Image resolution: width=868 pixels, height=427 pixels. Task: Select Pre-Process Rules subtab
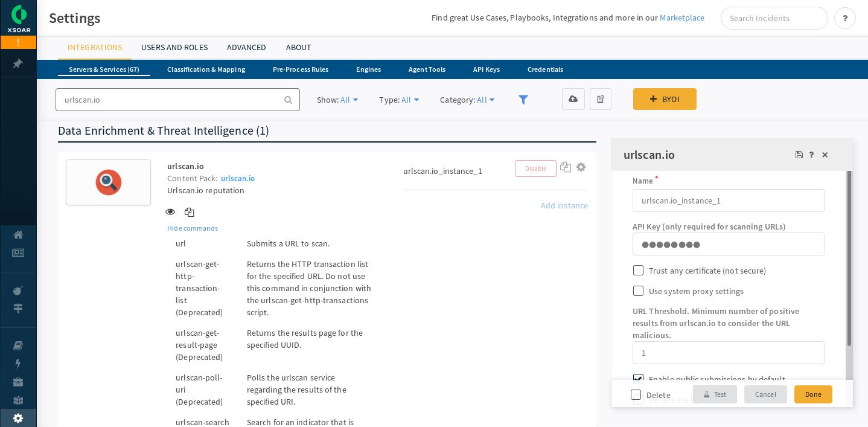[x=301, y=69]
